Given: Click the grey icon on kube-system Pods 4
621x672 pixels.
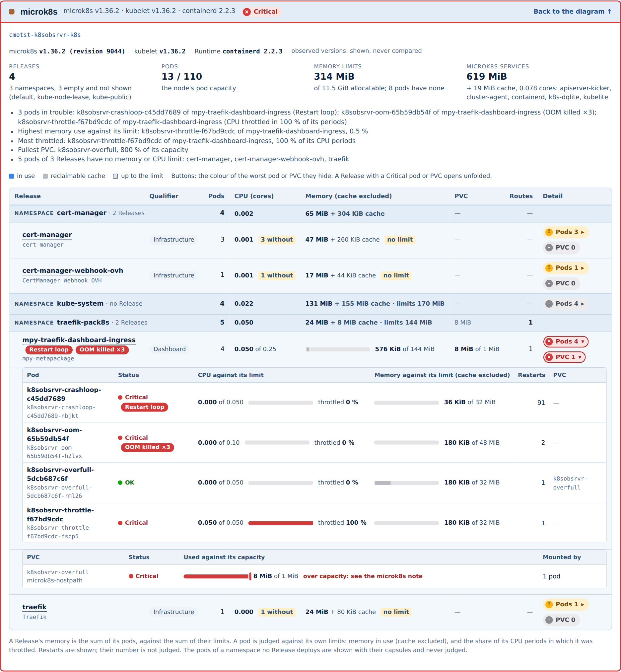Looking at the screenshot, I should pyautogui.click(x=549, y=304).
